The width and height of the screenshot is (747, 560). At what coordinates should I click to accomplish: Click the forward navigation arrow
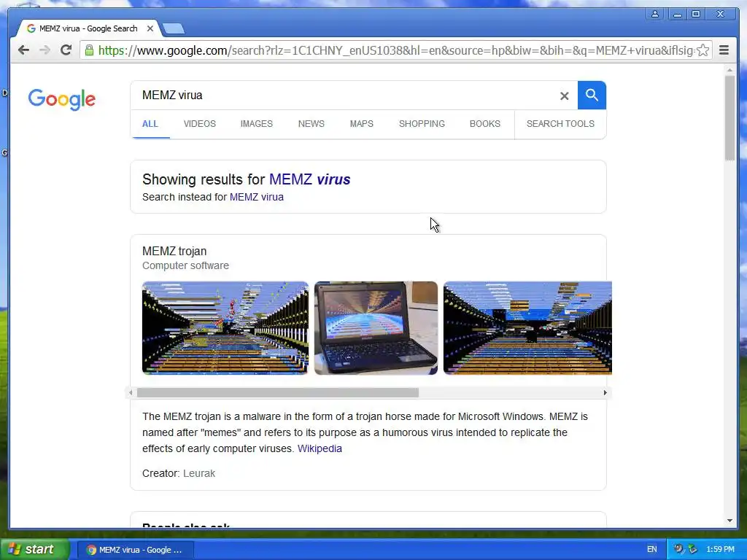coord(44,50)
